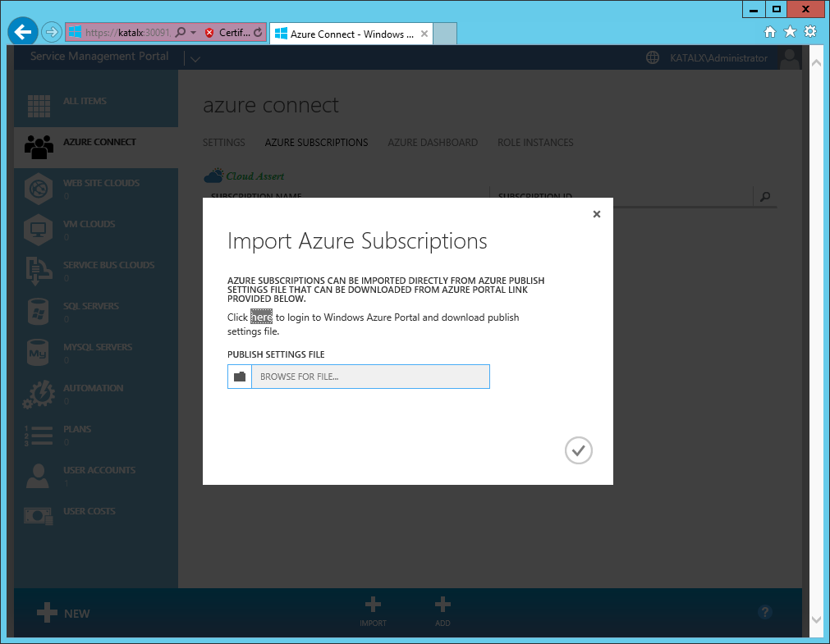
Task: Click the Import command in bottom bar
Action: point(373,612)
